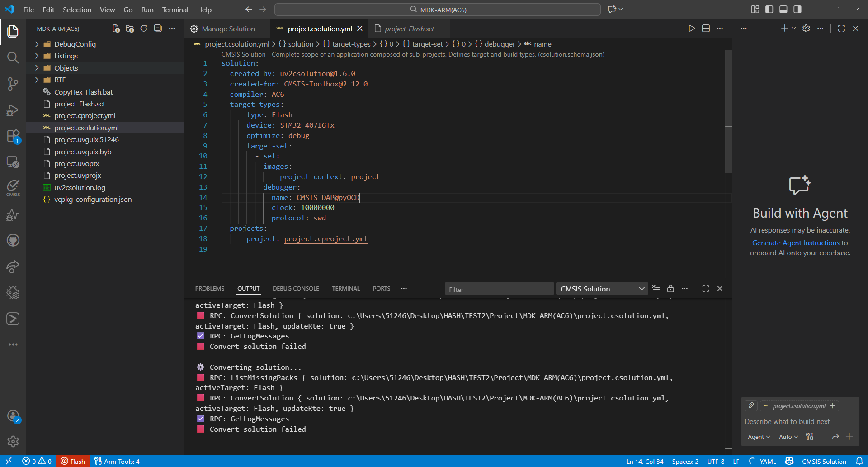Toggle the primary side bar layout button
The width and height of the screenshot is (868, 467).
(769, 10)
